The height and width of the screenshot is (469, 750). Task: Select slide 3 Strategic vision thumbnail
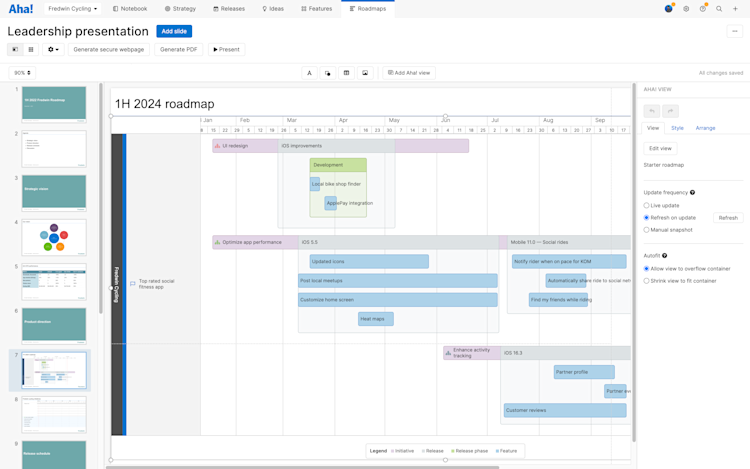pos(54,193)
